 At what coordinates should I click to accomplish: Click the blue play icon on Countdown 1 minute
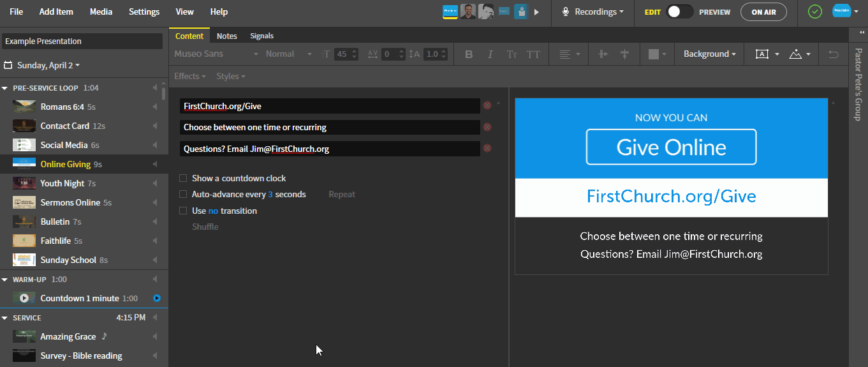[157, 298]
